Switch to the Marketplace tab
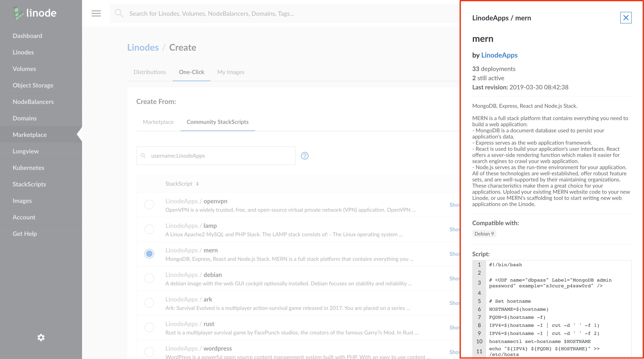Image resolution: width=644 pixels, height=359 pixels. pyautogui.click(x=158, y=122)
